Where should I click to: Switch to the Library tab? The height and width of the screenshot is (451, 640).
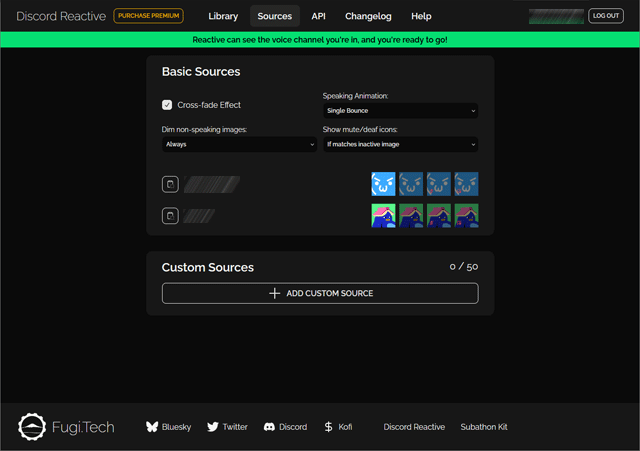click(x=223, y=16)
